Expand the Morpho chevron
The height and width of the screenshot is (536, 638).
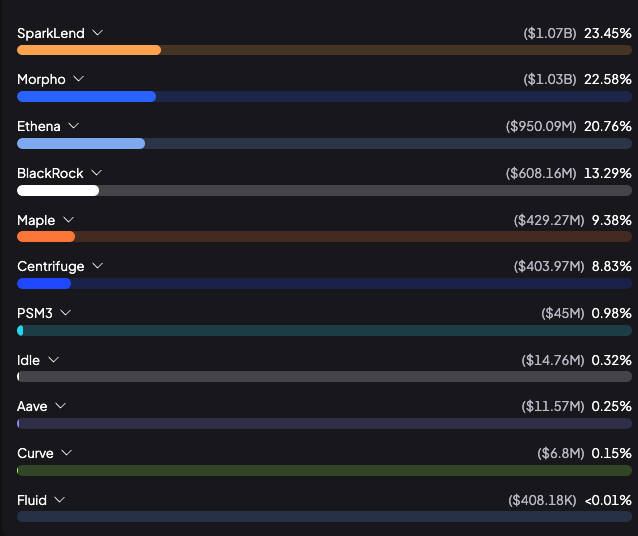click(x=79, y=79)
